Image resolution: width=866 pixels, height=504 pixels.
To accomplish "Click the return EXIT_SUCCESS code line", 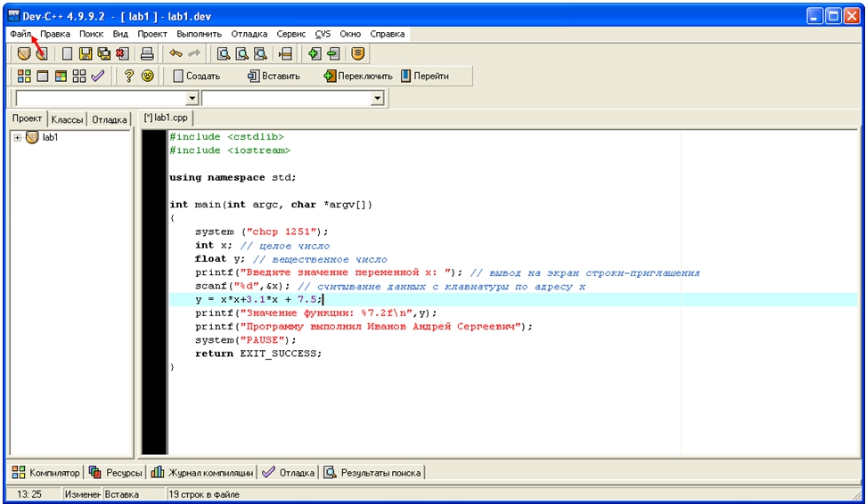I will (x=258, y=354).
